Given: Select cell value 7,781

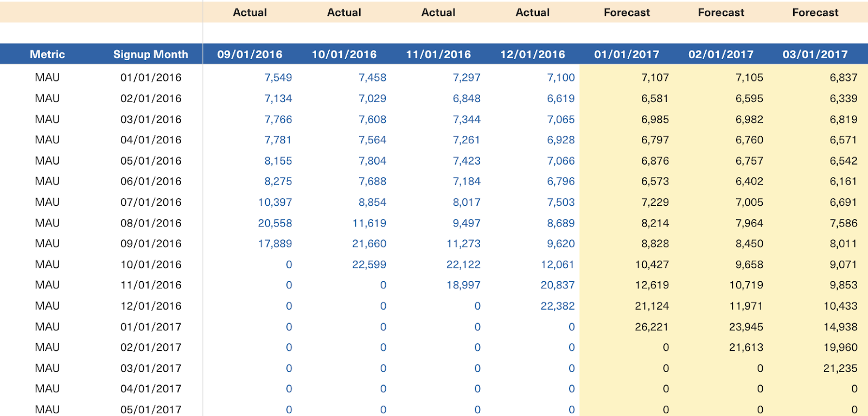Looking at the screenshot, I should coord(278,140).
